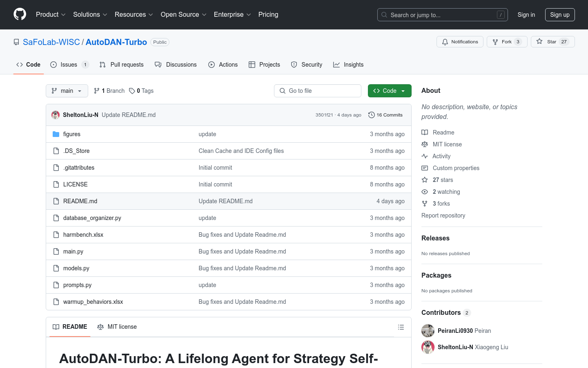Click the eye icon next to 2 watching

point(425,192)
